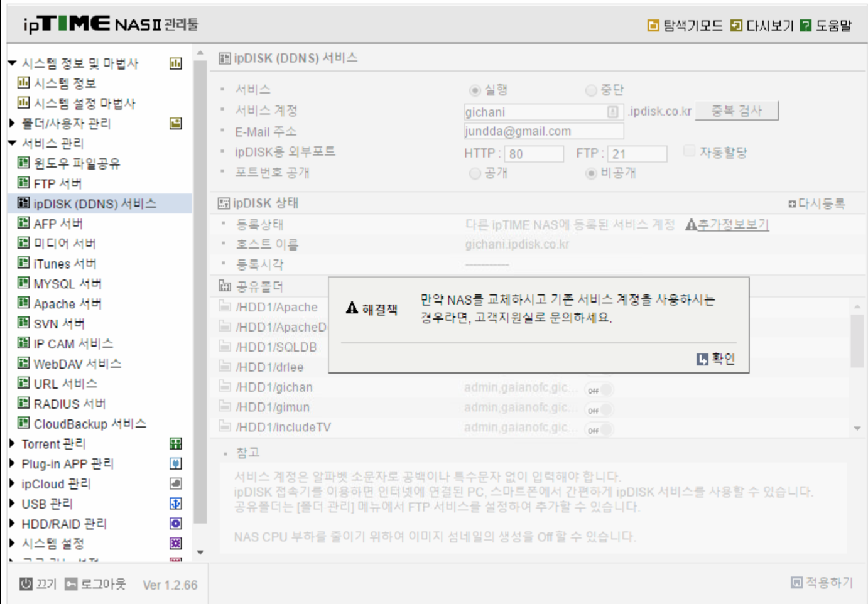The height and width of the screenshot is (604, 868).
Task: Click the ipCloud 관리 section icon
Action: tap(176, 484)
